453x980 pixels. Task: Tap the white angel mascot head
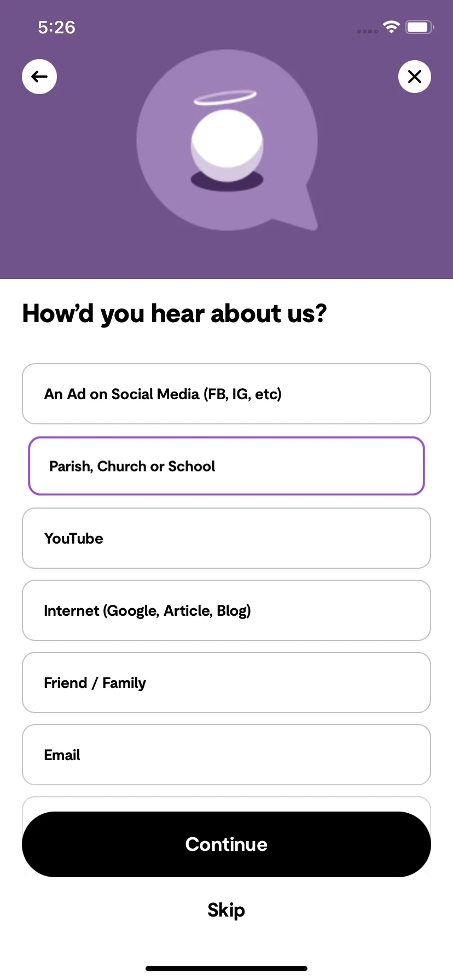[227, 145]
